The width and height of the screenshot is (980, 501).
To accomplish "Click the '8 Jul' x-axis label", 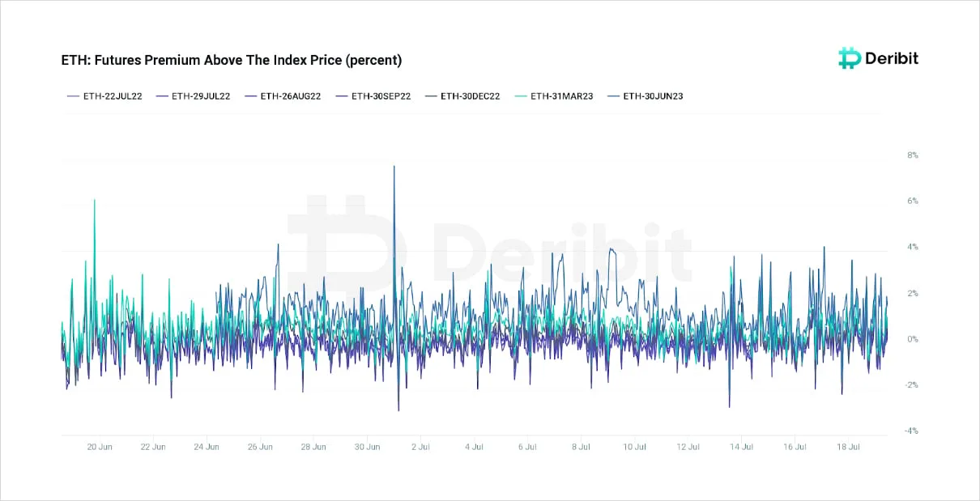I will tap(581, 446).
